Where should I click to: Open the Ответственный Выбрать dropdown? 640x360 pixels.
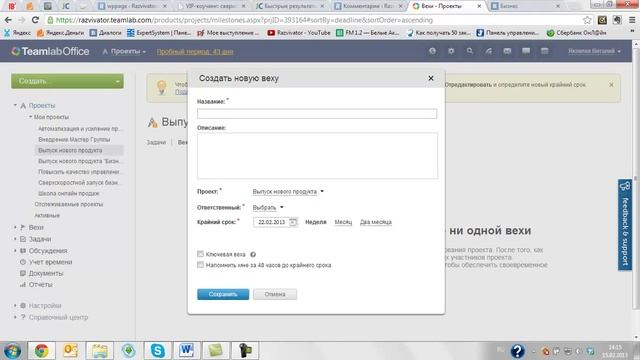(268, 207)
